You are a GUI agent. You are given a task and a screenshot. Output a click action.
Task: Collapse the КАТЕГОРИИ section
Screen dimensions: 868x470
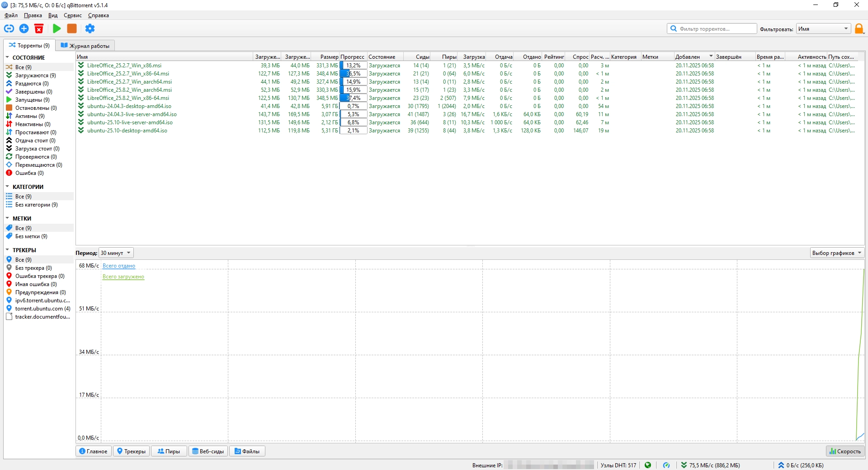pos(7,187)
